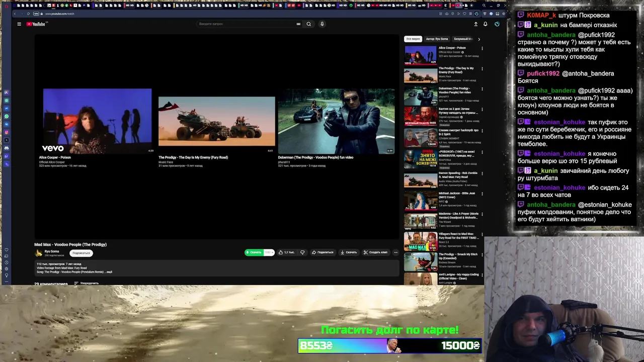644x362 pixels.
Task: Open the YouTube hamburger guide menu
Action: 19,24
